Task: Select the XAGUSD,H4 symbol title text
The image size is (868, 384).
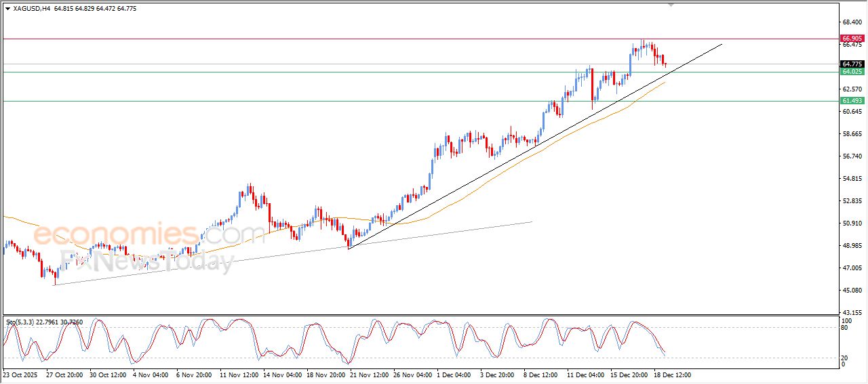Action: (x=32, y=9)
